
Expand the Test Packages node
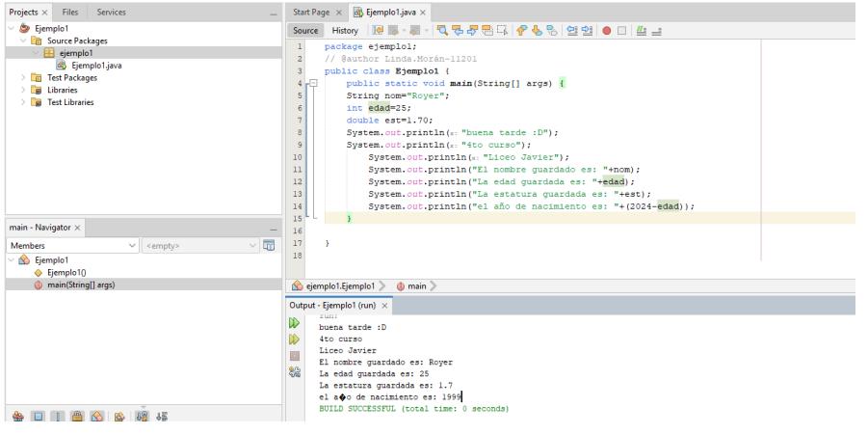[23, 77]
